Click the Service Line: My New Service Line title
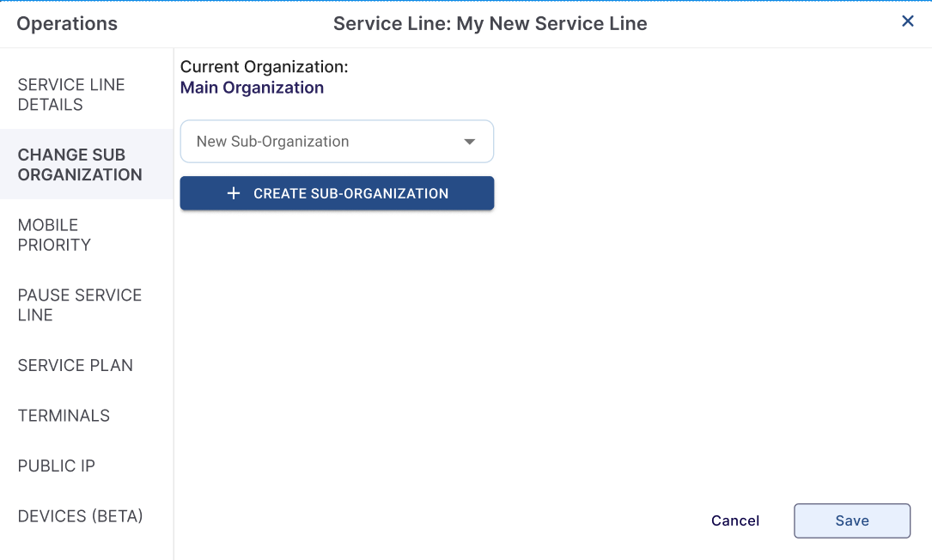This screenshot has height=560, width=932. (x=490, y=24)
